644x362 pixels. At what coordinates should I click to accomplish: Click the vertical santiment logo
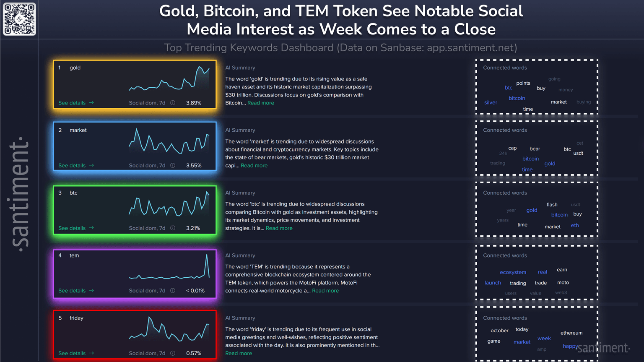pos(20,194)
